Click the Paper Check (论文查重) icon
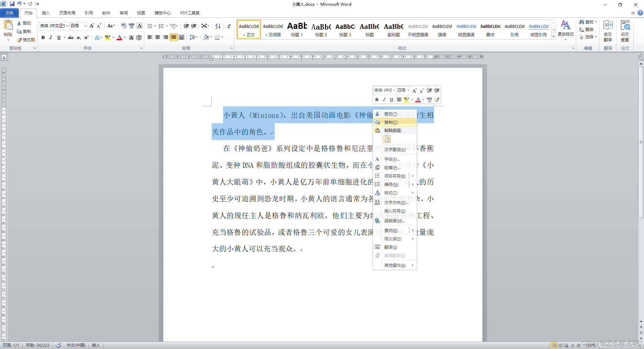 click(625, 25)
